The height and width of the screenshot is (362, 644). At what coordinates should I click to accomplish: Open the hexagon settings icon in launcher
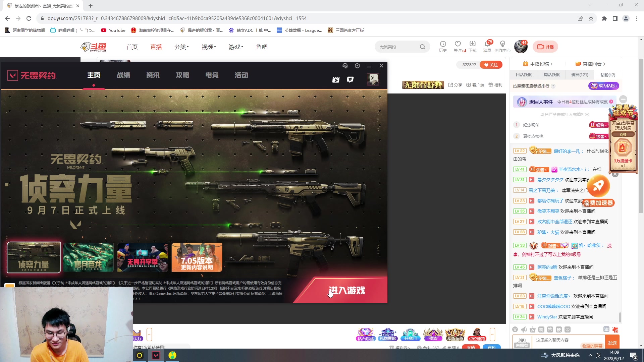pos(357,66)
